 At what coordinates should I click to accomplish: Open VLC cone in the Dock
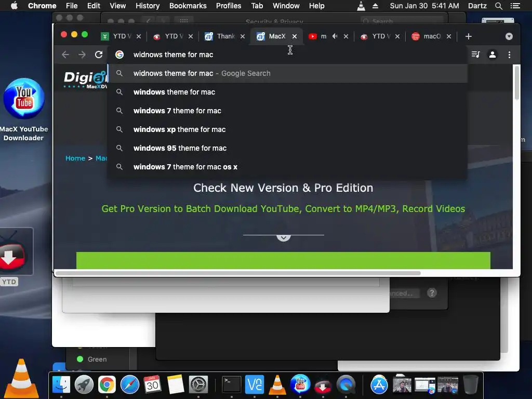coord(277,385)
